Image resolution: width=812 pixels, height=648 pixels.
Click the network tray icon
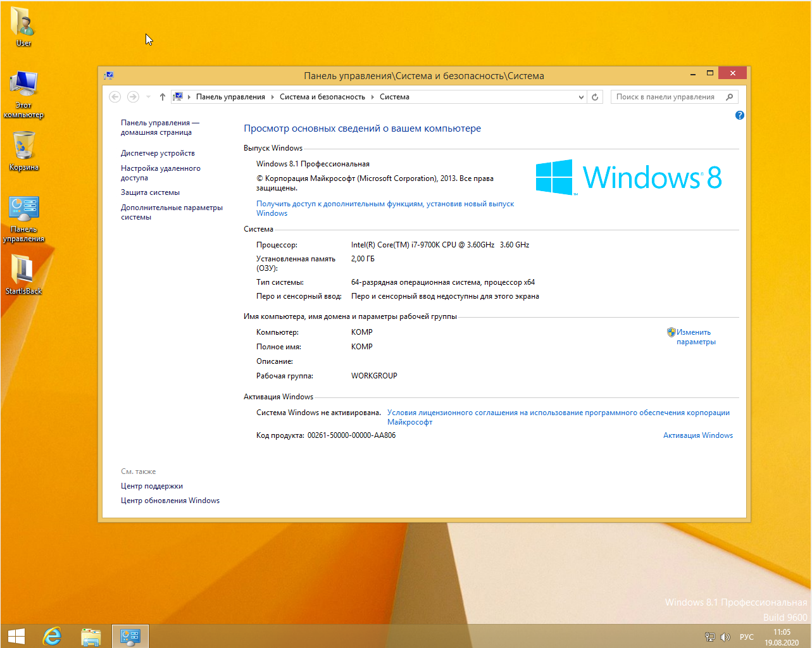pyautogui.click(x=710, y=637)
